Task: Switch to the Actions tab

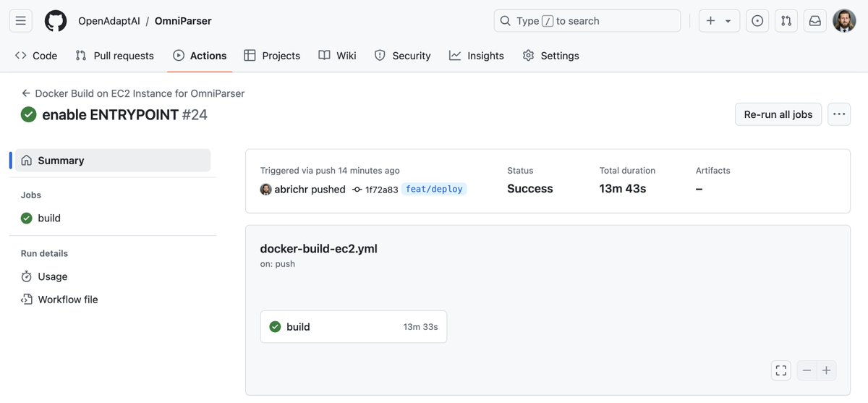Action: coord(200,56)
